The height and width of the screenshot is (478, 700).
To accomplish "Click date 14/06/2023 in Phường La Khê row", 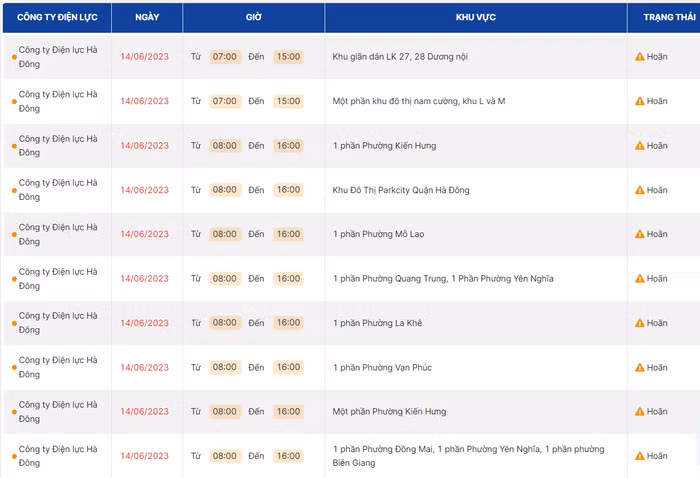I will [145, 323].
